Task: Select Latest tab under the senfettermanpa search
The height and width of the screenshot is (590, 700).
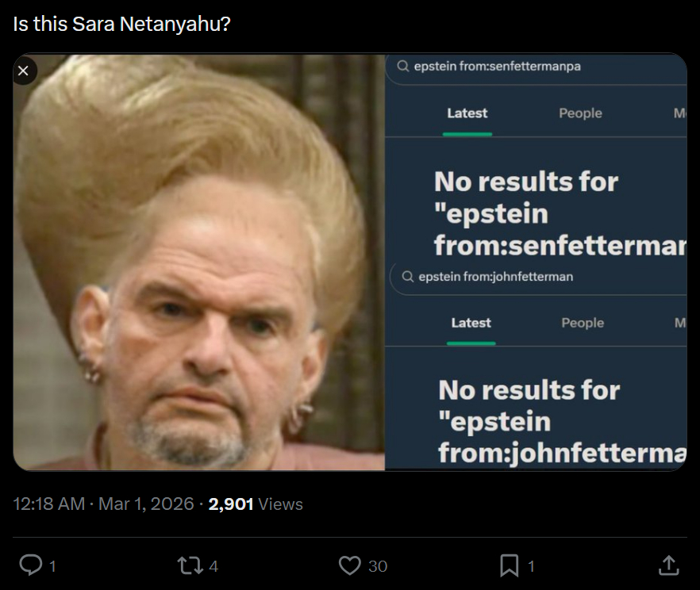Action: [467, 113]
